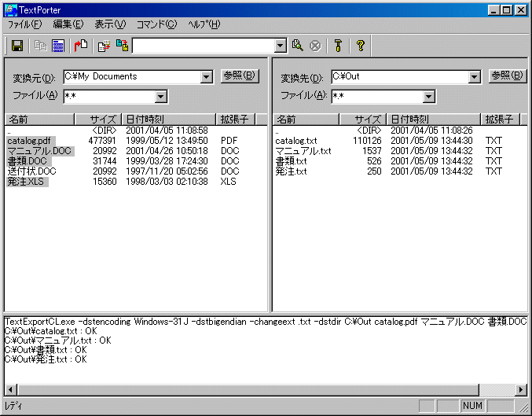
Task: Open the ファイル(F) menu
Action: point(24,24)
